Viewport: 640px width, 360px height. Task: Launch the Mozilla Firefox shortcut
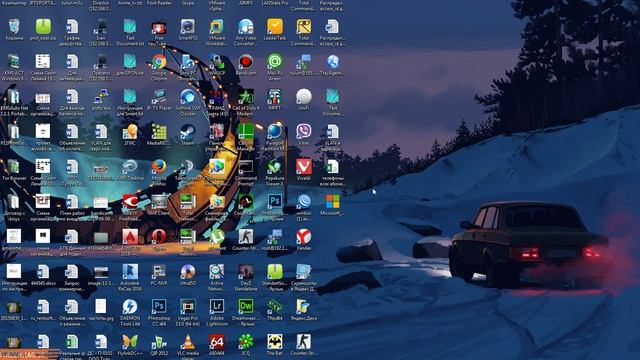click(x=159, y=167)
